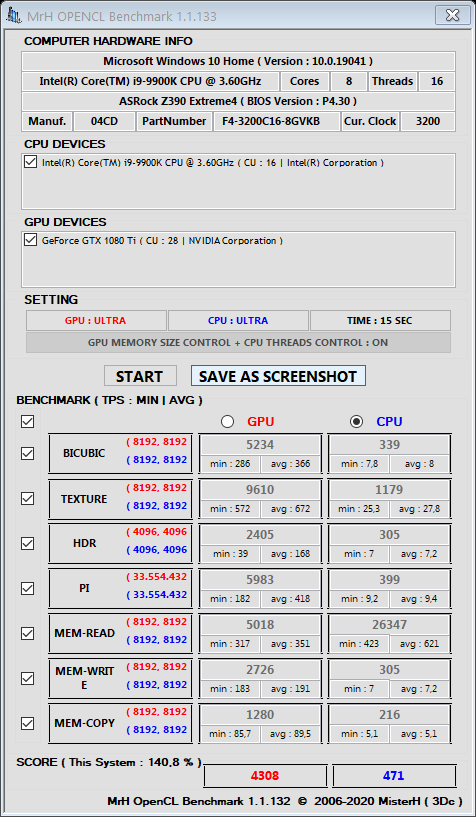Toggle the MEM-COPY benchmark checkbox
Screen dimensions: 476x817
coord(28,723)
